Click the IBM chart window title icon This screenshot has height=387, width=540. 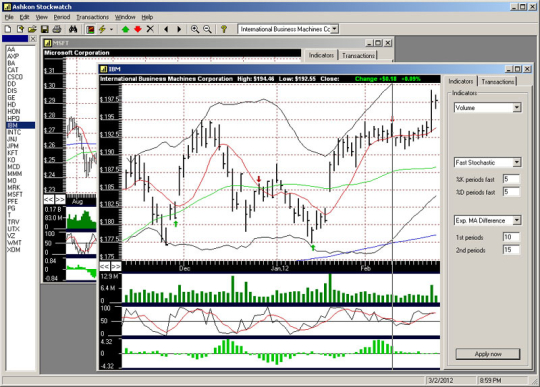coord(104,69)
